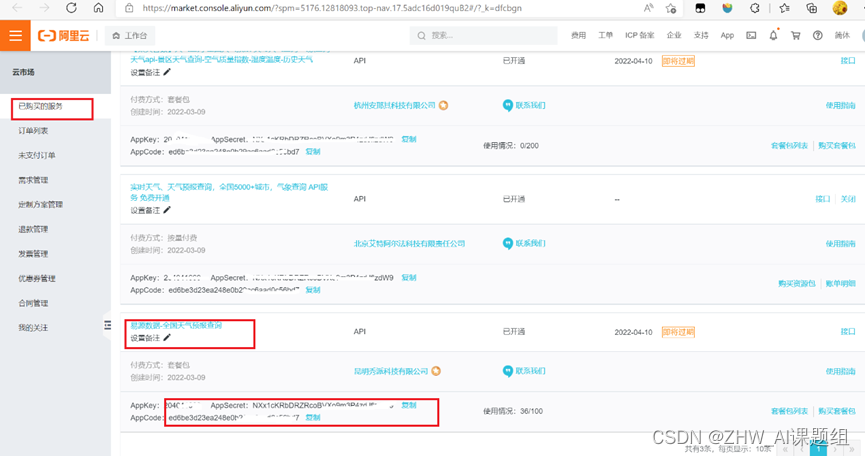865x456 pixels.
Task: Open the orange hamburger menu
Action: pos(15,35)
